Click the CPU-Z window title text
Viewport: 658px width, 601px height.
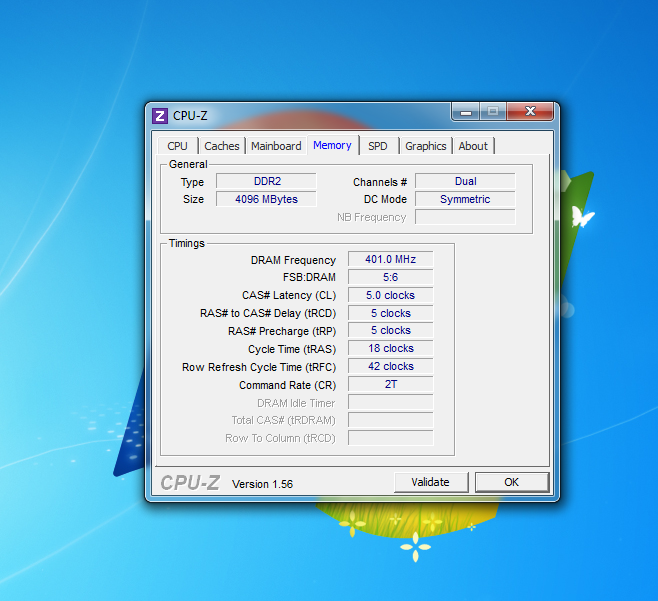(190, 116)
